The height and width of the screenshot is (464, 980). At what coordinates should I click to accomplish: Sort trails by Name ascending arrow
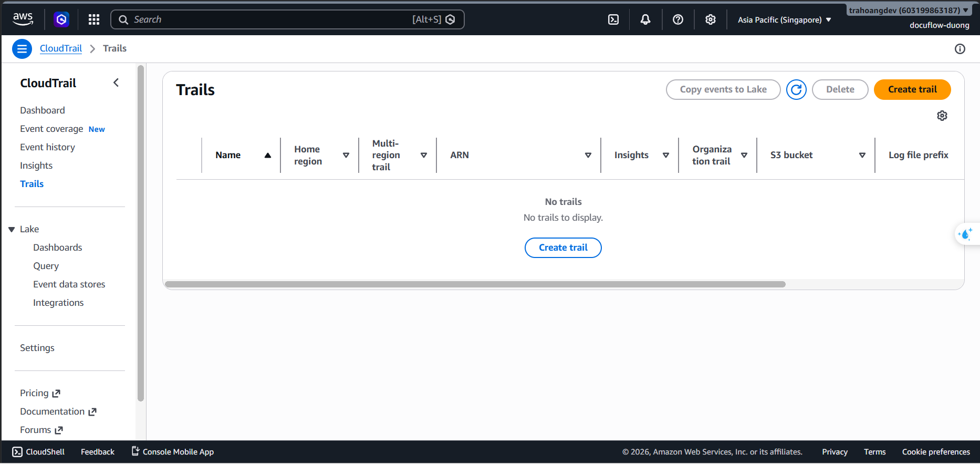[x=268, y=155]
